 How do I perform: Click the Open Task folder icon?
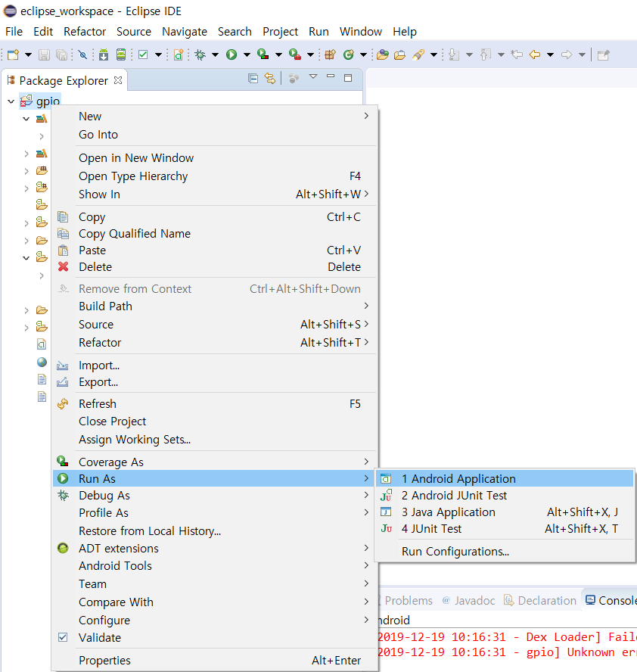tap(399, 54)
